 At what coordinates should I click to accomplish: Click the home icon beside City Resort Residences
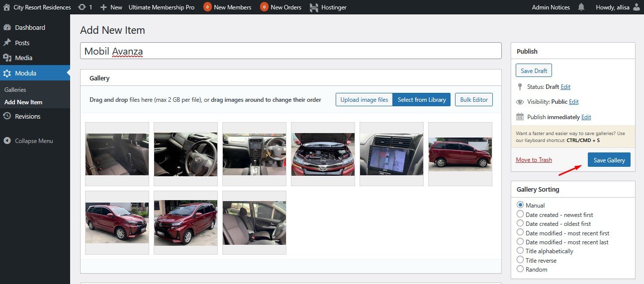pos(7,7)
